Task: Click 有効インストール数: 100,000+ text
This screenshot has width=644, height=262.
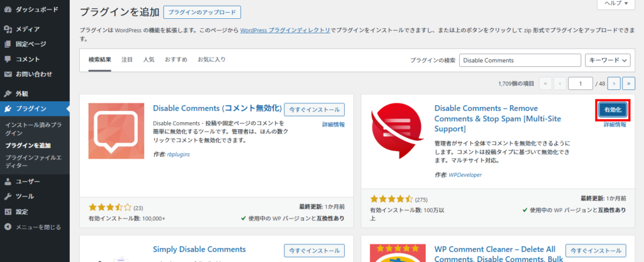Action: pos(127,219)
